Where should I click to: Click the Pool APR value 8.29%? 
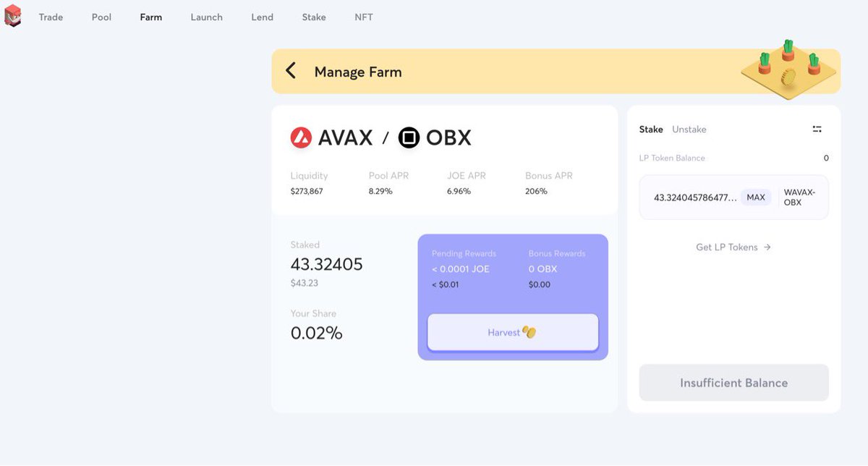[380, 192]
